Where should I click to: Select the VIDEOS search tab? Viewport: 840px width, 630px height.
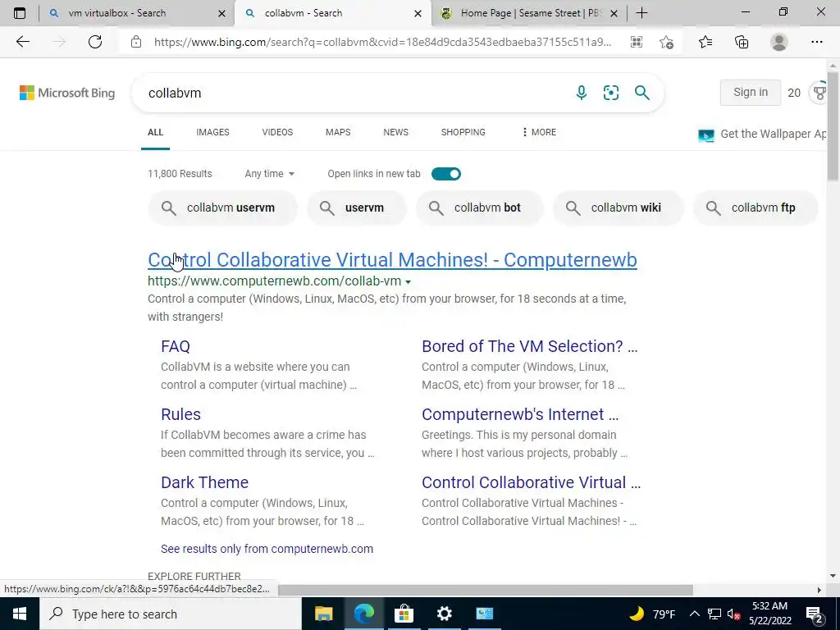point(277,132)
